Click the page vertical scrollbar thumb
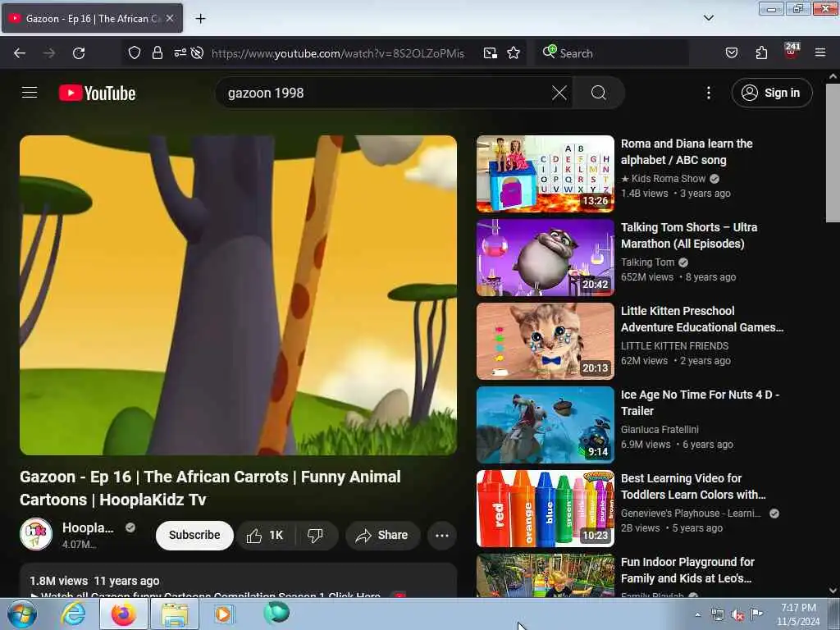The height and width of the screenshot is (630, 840). [833, 153]
